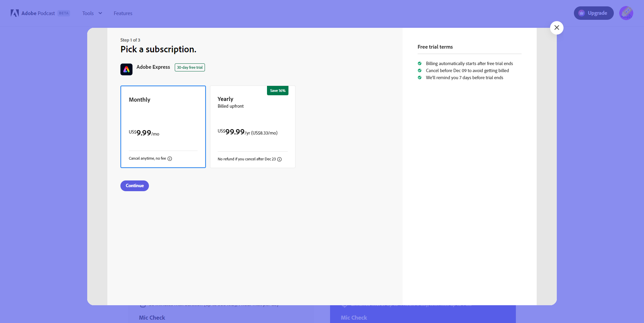Screen dimensions: 644x323
Task: Click We'll remind you 7 days text
Action: (x=465, y=78)
